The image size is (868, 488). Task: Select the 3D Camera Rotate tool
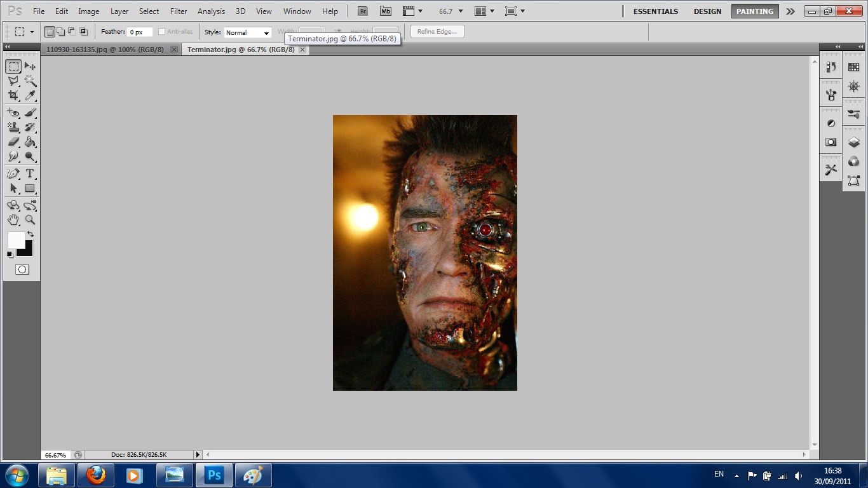point(30,206)
